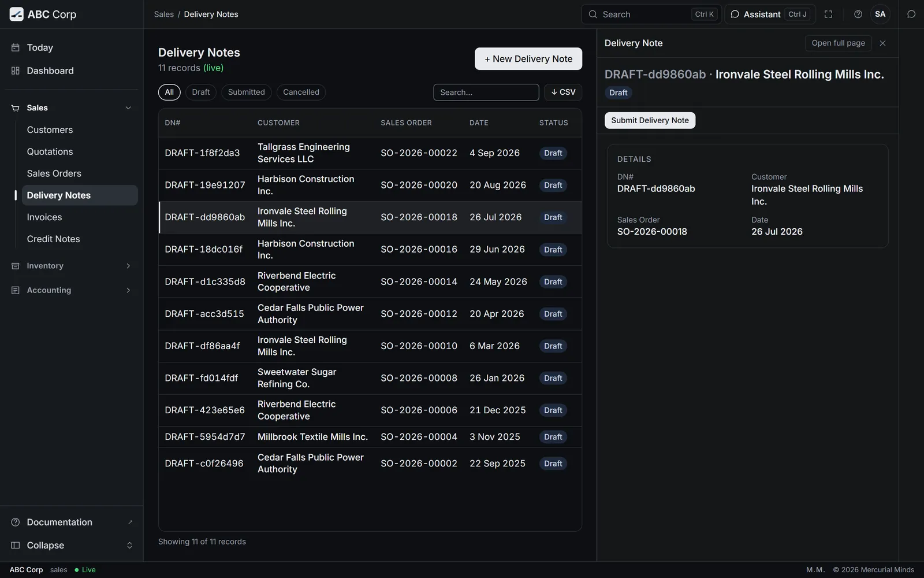Collapse the Sales section chevron

point(128,108)
